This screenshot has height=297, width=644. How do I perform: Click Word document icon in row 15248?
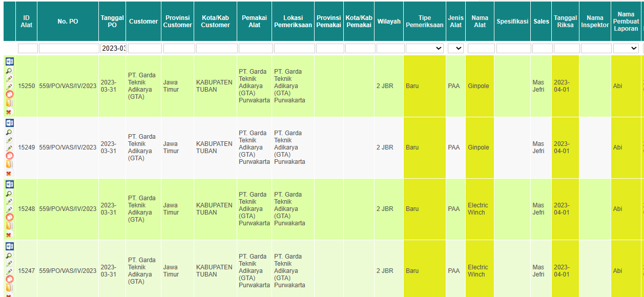(x=10, y=184)
